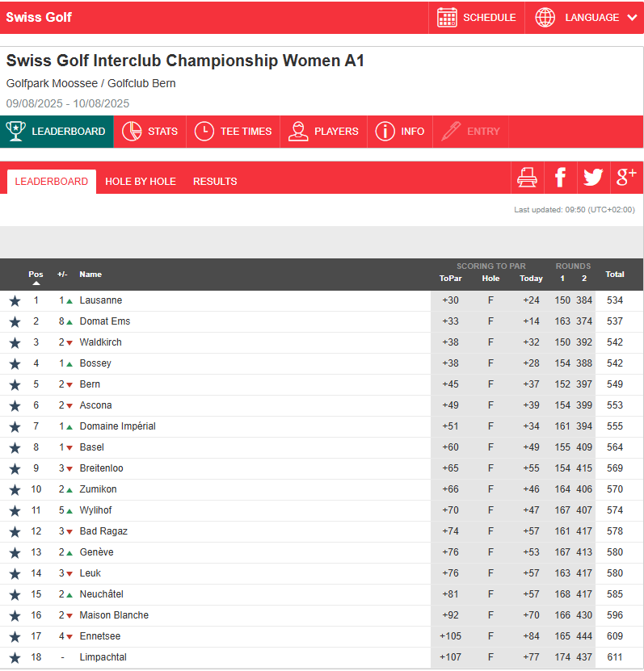The width and height of the screenshot is (644, 671).
Task: Open the Tee Times navigation item
Action: point(234,132)
